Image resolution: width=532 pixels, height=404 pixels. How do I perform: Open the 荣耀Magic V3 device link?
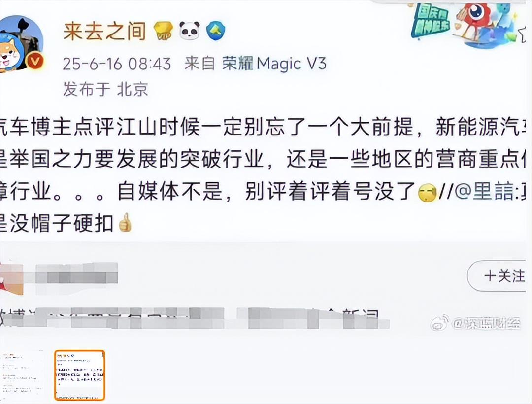click(x=274, y=64)
